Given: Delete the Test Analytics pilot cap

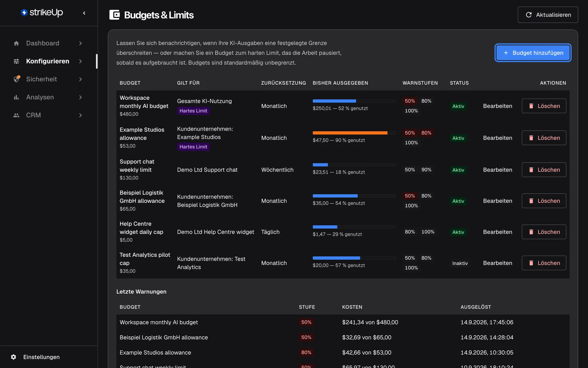Looking at the screenshot, I should click(x=544, y=263).
